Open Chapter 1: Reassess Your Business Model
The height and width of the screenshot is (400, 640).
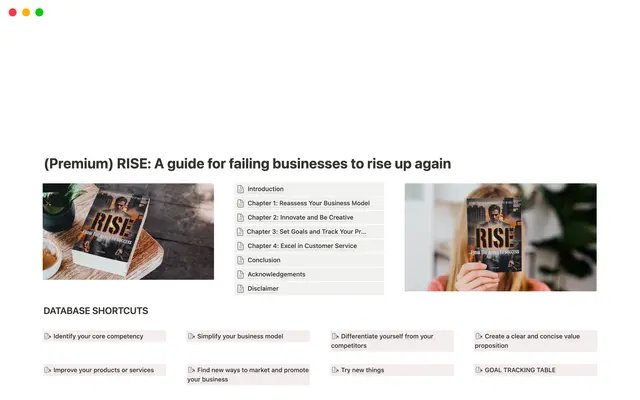coord(308,203)
